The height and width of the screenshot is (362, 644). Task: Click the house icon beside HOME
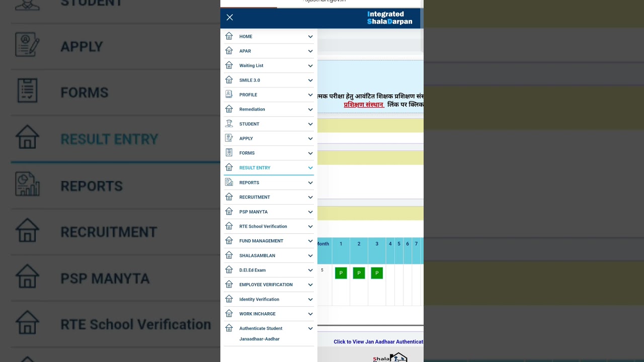[x=229, y=36]
